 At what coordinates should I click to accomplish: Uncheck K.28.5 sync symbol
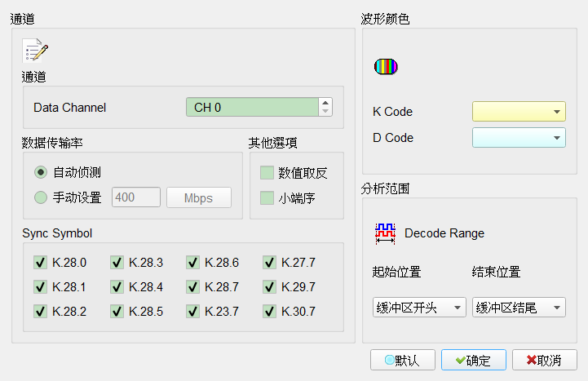tap(117, 312)
